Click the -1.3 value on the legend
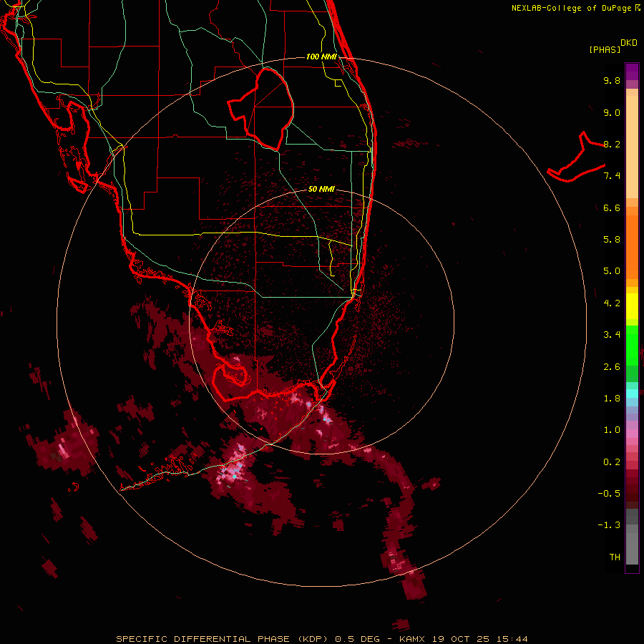Image resolution: width=644 pixels, height=644 pixels. (x=609, y=525)
